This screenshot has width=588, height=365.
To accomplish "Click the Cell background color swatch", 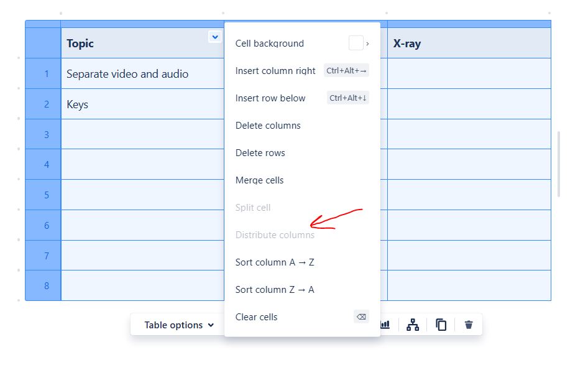I will (x=356, y=43).
